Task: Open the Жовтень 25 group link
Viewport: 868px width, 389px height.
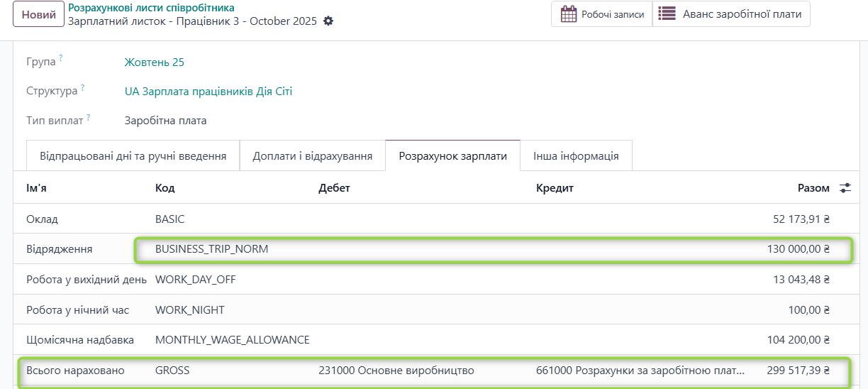Action: pos(154,62)
